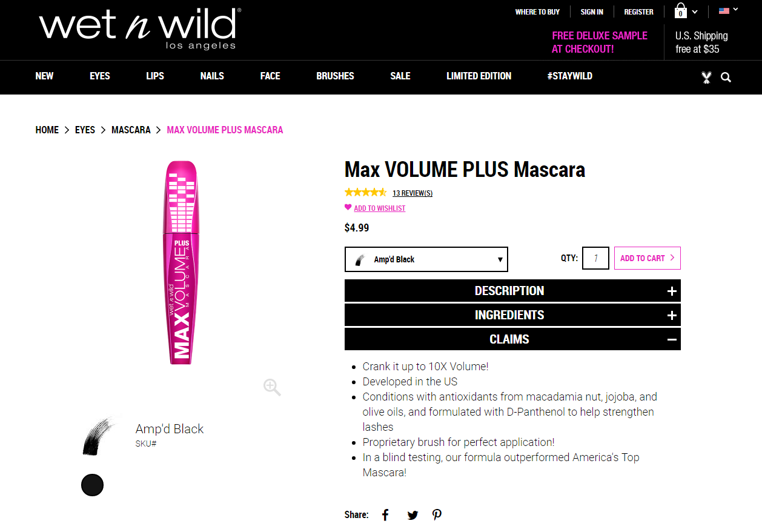
Task: Click the search magnifier icon
Action: (726, 78)
